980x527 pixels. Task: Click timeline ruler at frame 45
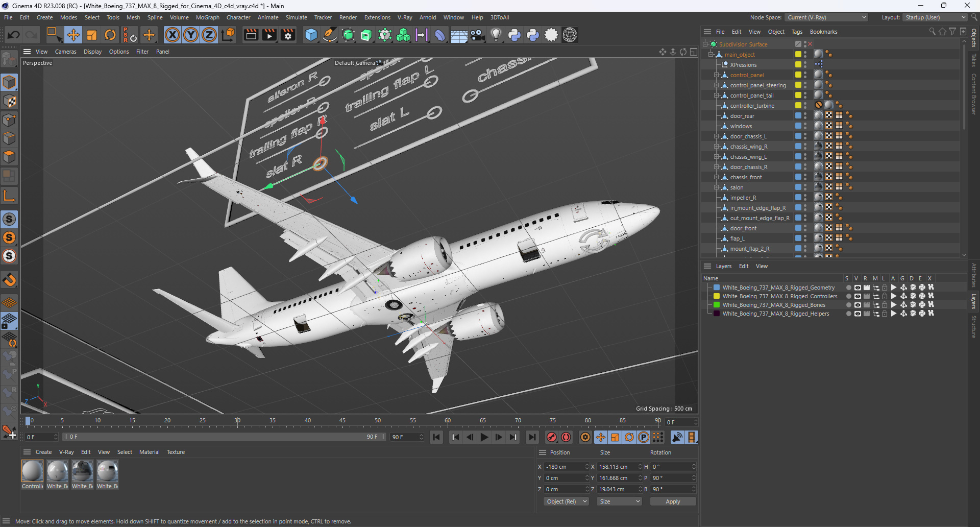[x=342, y=421]
